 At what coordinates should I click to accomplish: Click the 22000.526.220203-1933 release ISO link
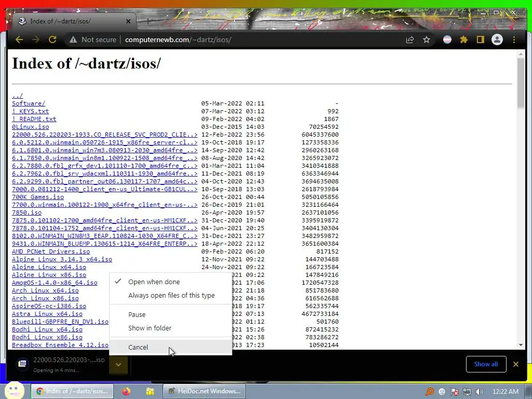point(105,135)
